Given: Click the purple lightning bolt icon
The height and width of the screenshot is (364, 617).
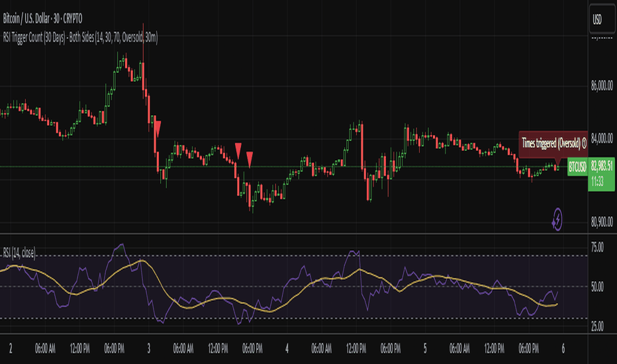Looking at the screenshot, I should [x=557, y=219].
